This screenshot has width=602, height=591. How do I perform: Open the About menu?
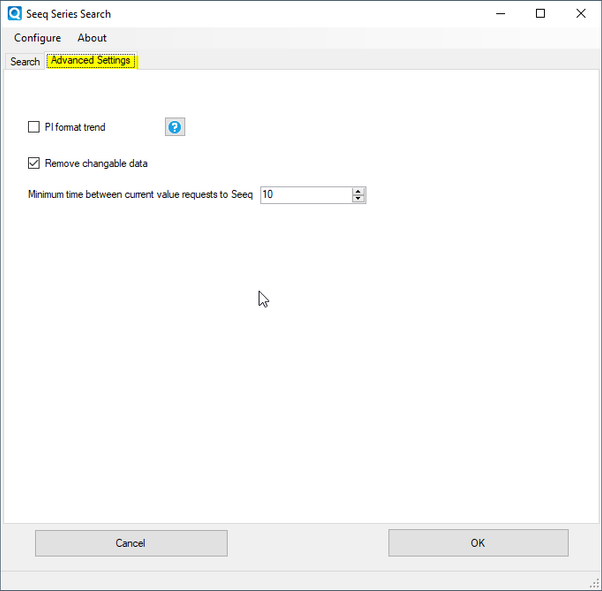pyautogui.click(x=92, y=38)
